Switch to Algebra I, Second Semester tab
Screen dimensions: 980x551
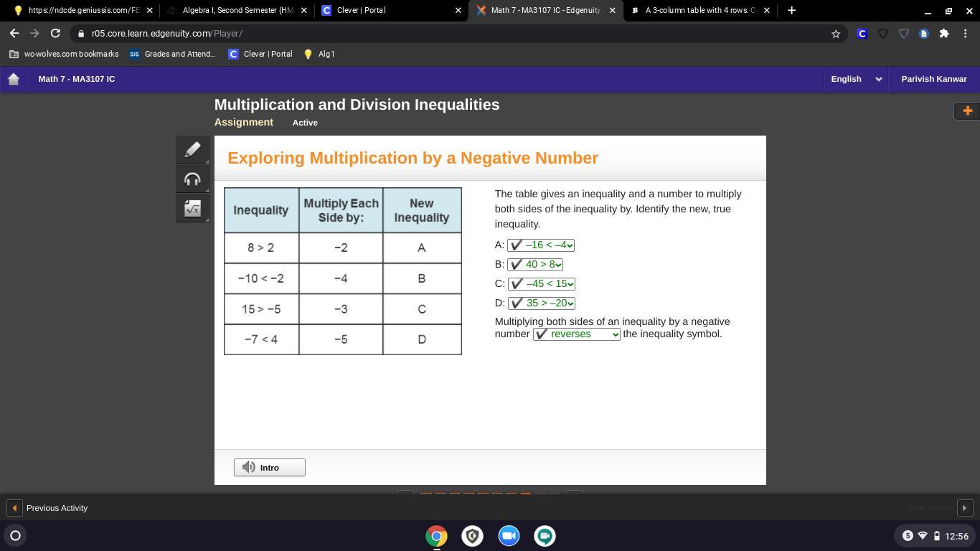click(238, 10)
